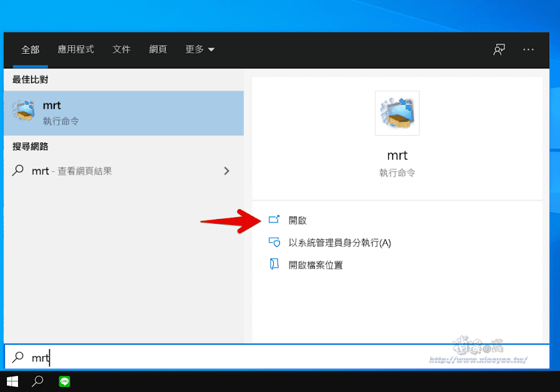560x392 pixels.
Task: Click the feedback person icon at top right
Action: pos(499,50)
